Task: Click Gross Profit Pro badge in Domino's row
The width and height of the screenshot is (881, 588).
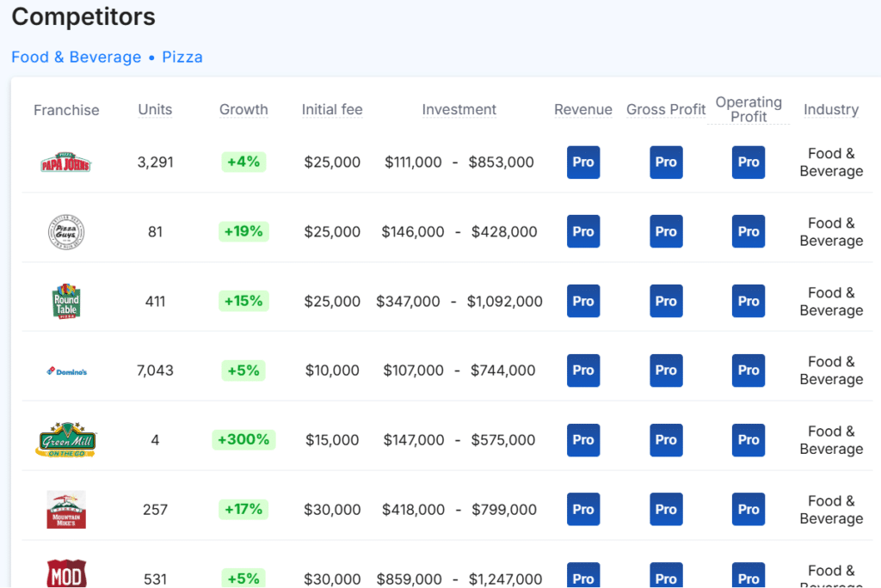Action: [666, 371]
